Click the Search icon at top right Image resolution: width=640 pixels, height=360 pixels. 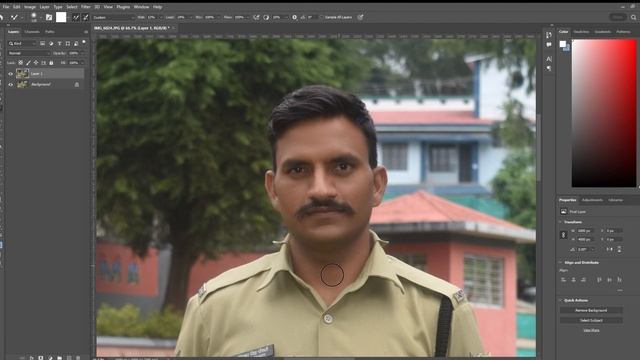click(x=633, y=17)
